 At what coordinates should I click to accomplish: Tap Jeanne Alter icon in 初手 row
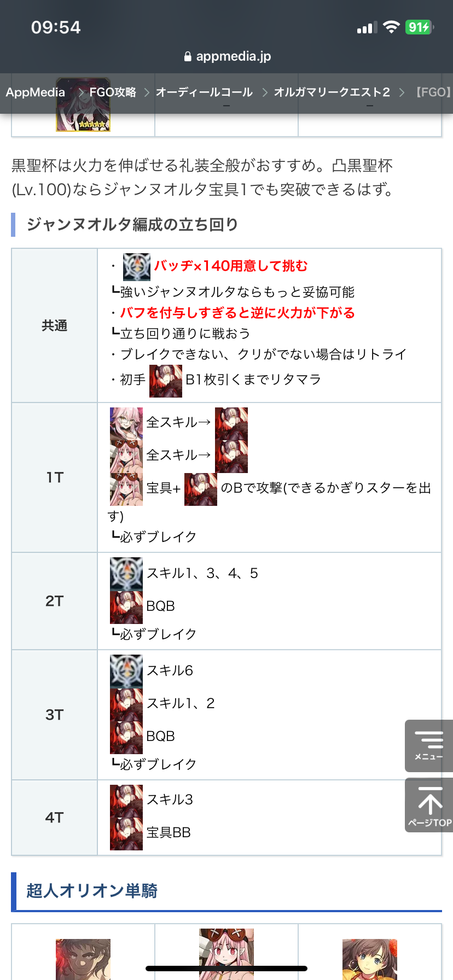click(166, 381)
